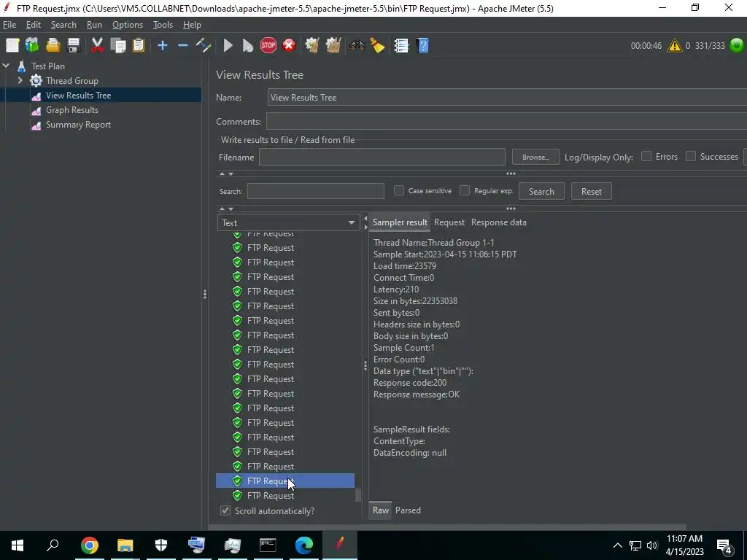This screenshot has width=747, height=560.
Task: Click the green running status indicator
Action: coord(737,46)
